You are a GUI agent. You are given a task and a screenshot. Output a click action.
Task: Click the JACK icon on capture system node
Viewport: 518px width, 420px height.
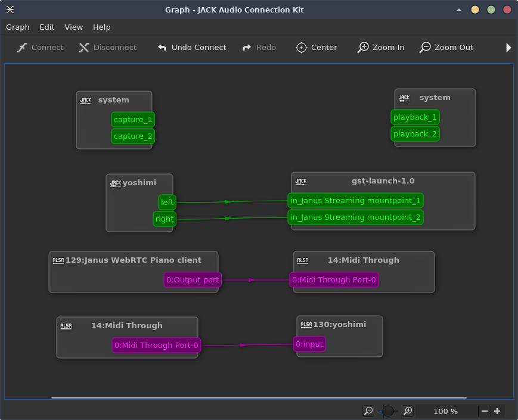click(x=86, y=100)
